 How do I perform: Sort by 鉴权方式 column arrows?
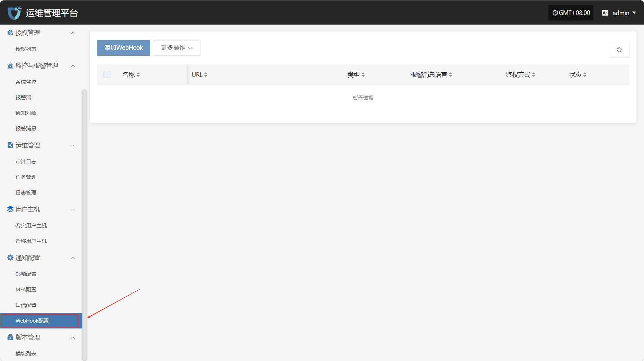(534, 74)
